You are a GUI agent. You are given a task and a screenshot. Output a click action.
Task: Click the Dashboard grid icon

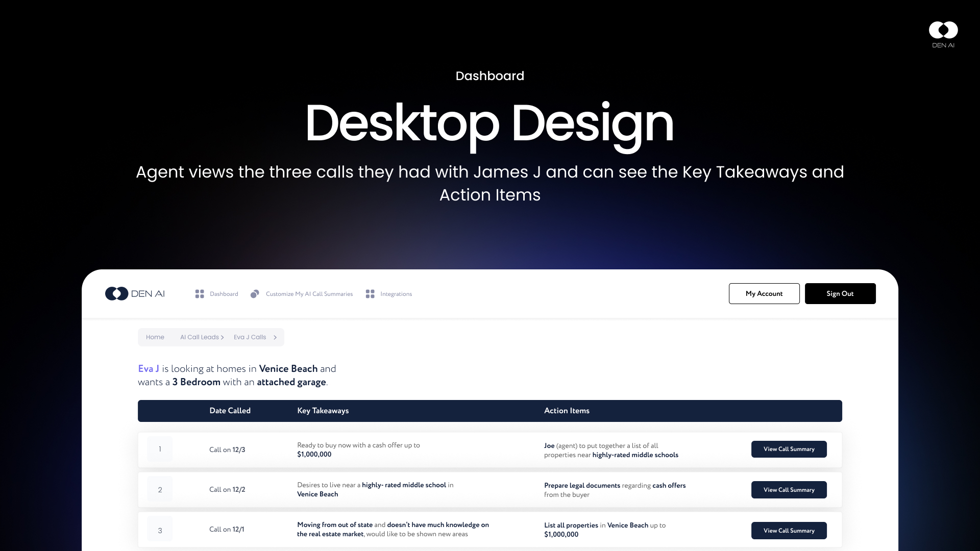tap(200, 294)
